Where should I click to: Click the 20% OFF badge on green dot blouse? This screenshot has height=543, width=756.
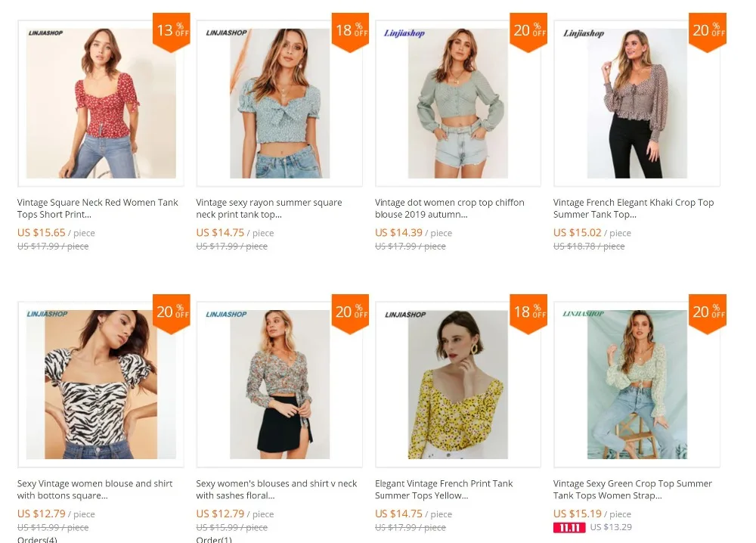pos(528,32)
